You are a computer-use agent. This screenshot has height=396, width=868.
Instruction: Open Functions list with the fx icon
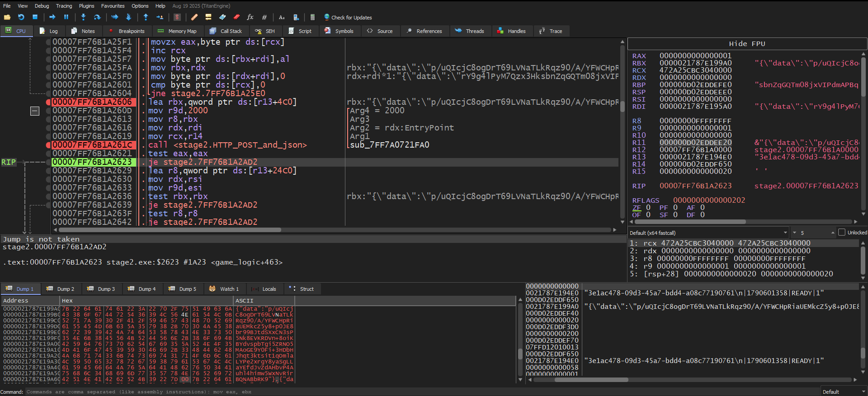coord(250,17)
